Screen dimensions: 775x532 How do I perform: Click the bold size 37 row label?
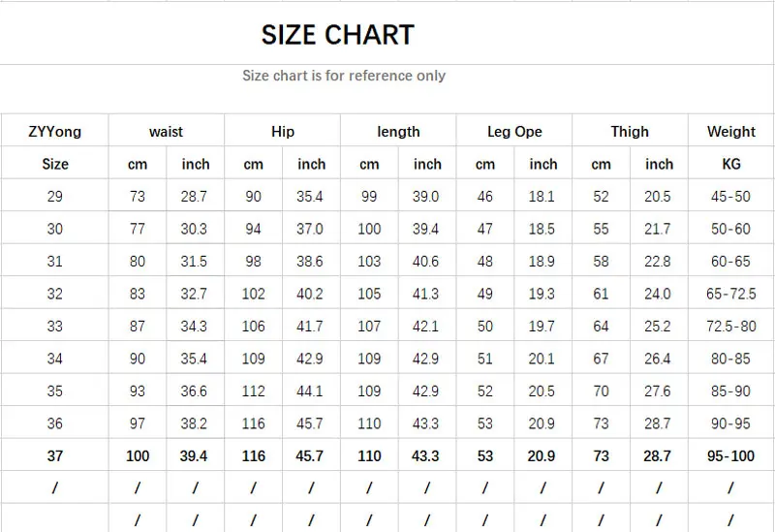54,456
